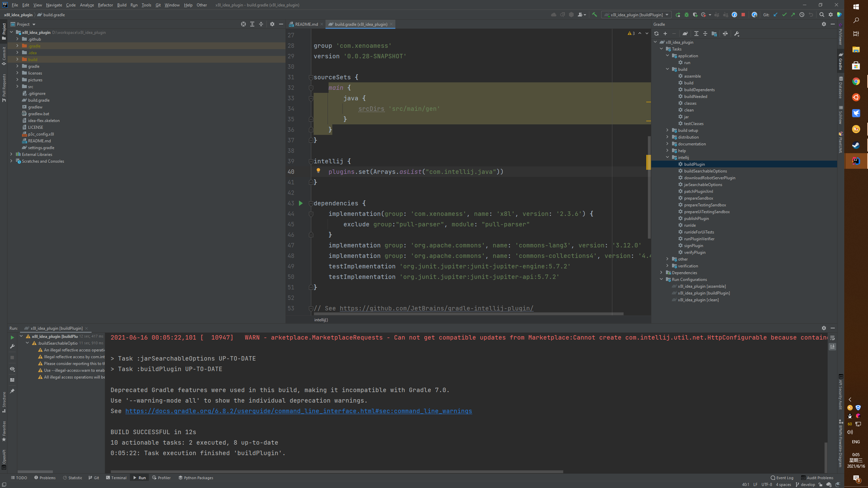
Task: Toggle Gradle offline mode icon
Action: 726,34
